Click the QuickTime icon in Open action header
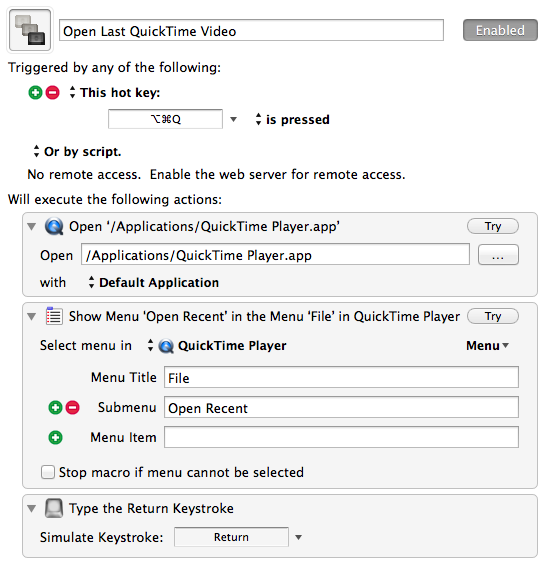The width and height of the screenshot is (546, 564). [x=54, y=227]
